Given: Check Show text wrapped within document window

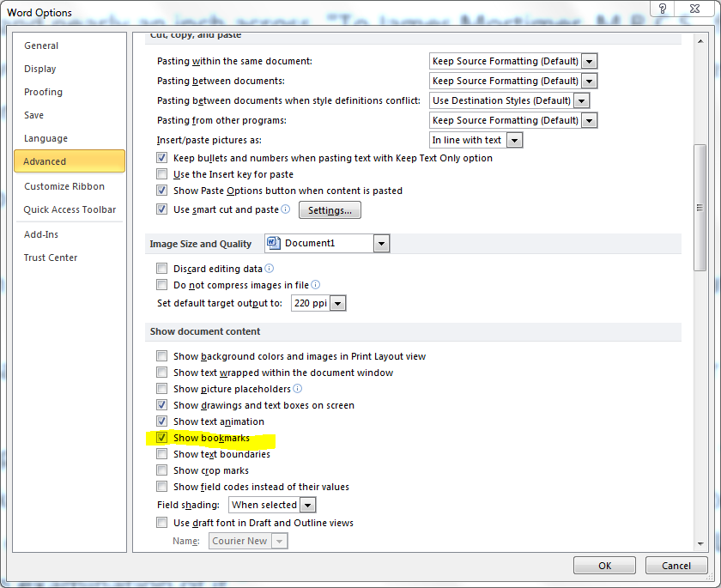Looking at the screenshot, I should click(x=162, y=373).
